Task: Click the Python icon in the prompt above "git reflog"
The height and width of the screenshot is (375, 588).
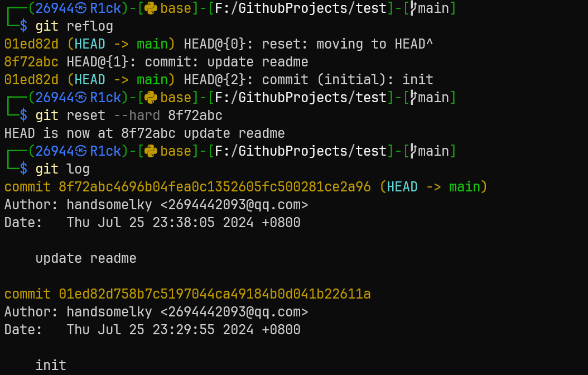Action: (150, 8)
